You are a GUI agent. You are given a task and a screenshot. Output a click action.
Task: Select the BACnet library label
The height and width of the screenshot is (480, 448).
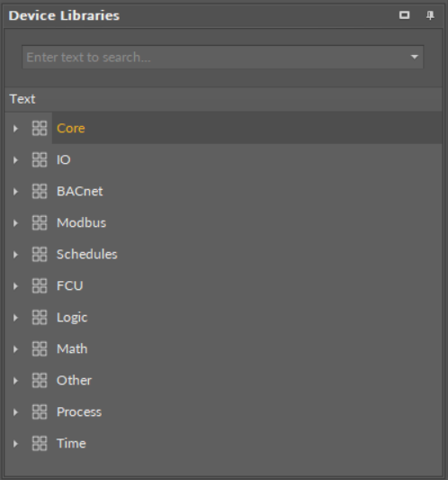[x=79, y=191]
